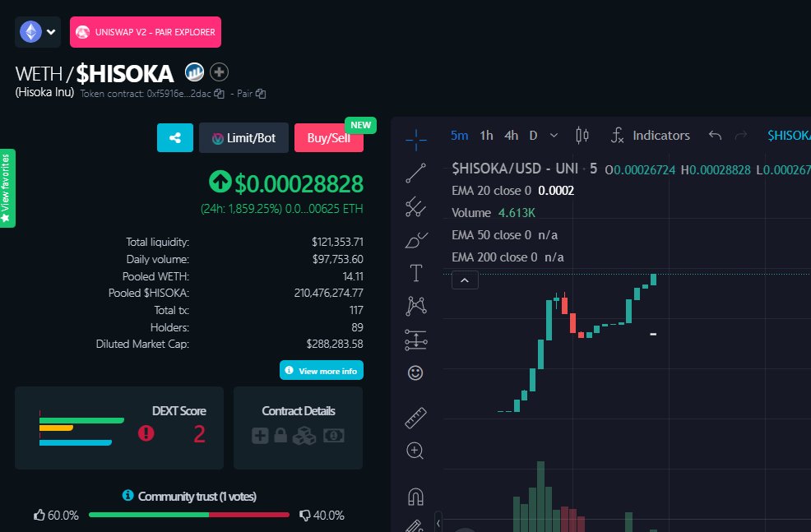Click the Pooled $HISOKA amount 210,476,274.77
Viewport: 811px width, 532px height.
click(328, 293)
